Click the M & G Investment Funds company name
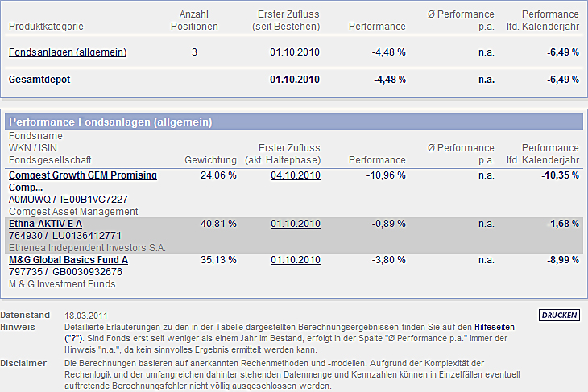 [62, 283]
